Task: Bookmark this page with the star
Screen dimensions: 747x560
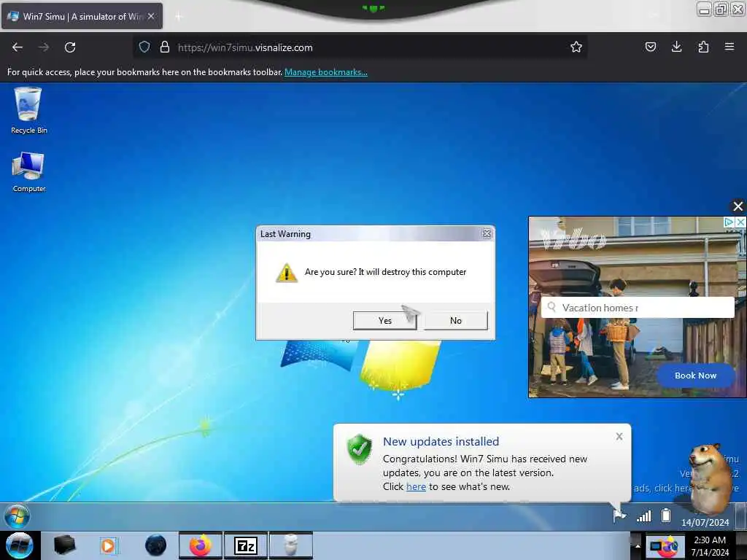Action: coord(576,47)
